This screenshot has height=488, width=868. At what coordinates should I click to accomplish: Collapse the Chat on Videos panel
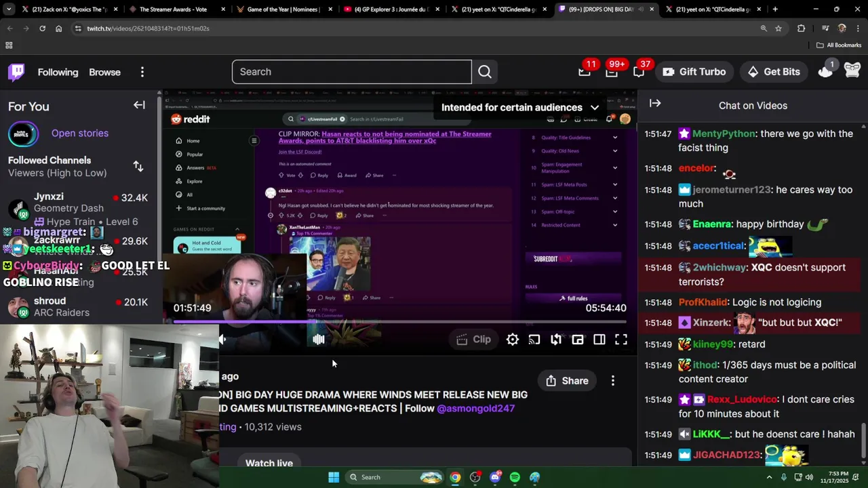[655, 104]
